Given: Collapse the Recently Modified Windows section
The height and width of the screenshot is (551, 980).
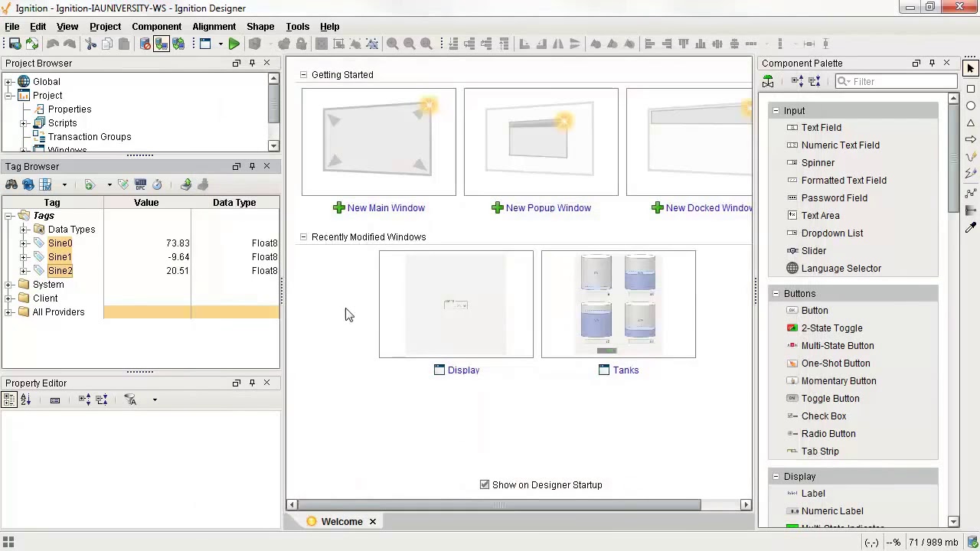Looking at the screenshot, I should coord(303,236).
